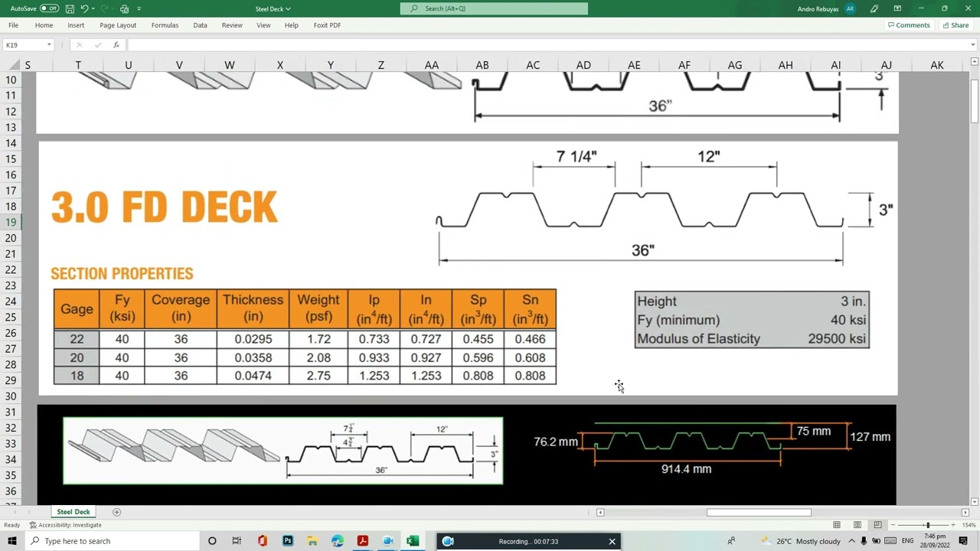Open Photoshop from the taskbar
980x551 pixels.
(x=288, y=541)
